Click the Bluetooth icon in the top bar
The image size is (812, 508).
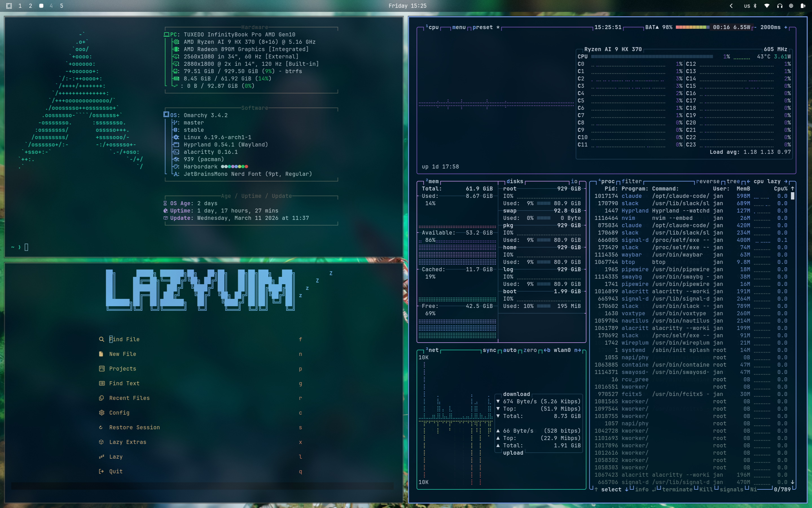tap(755, 6)
